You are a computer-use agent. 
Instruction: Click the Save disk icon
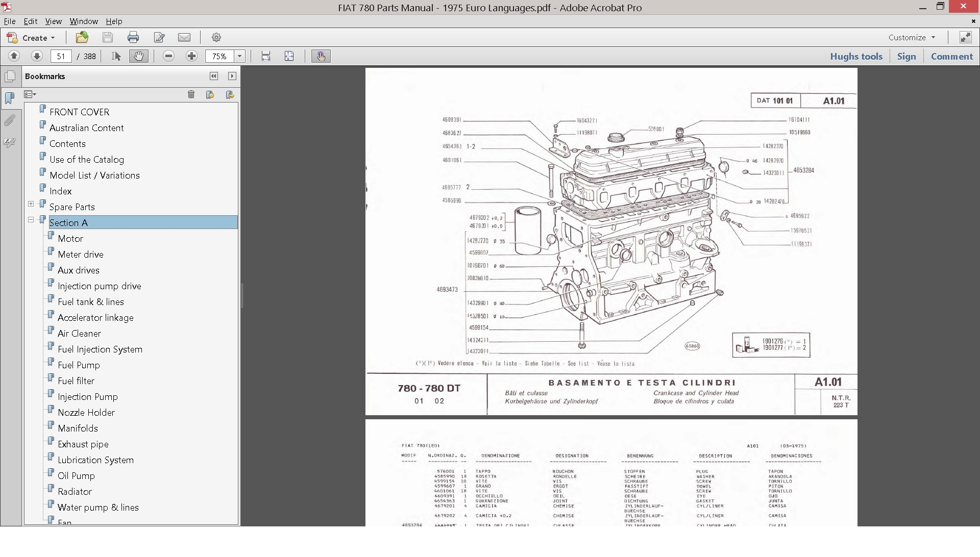[107, 37]
